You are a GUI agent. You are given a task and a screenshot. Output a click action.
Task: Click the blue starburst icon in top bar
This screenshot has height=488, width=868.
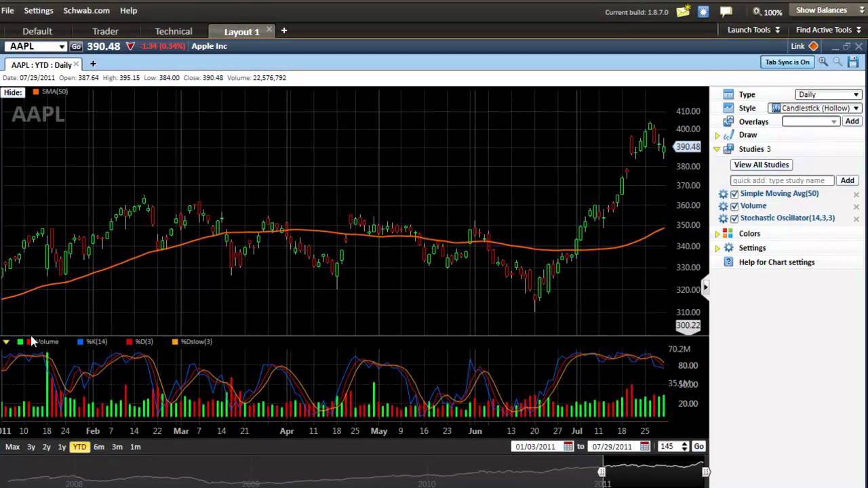click(x=703, y=11)
